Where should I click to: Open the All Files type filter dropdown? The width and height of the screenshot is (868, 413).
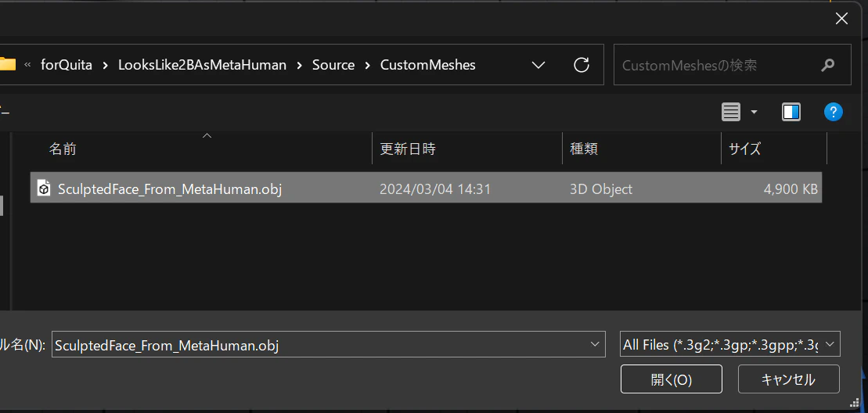829,344
